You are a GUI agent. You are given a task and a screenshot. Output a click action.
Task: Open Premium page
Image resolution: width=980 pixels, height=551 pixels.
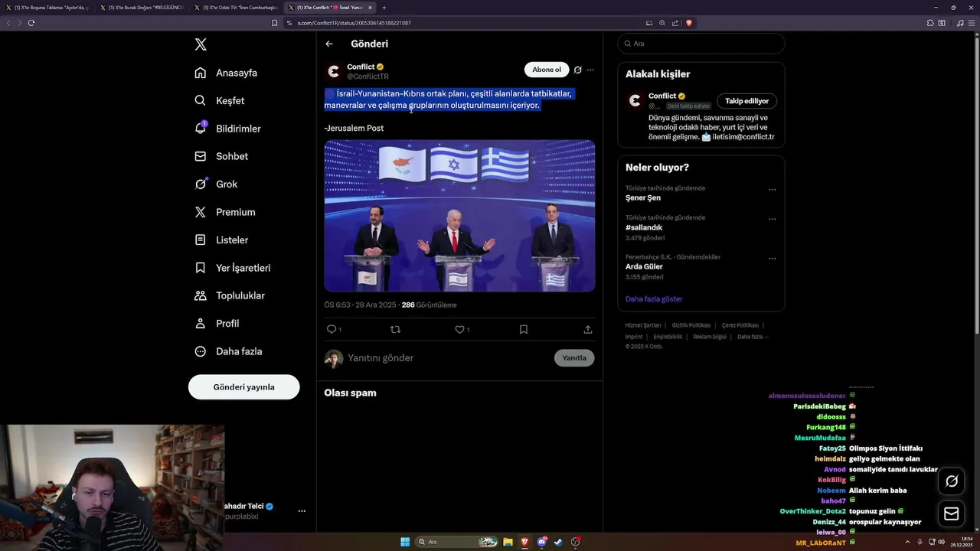pyautogui.click(x=224, y=212)
